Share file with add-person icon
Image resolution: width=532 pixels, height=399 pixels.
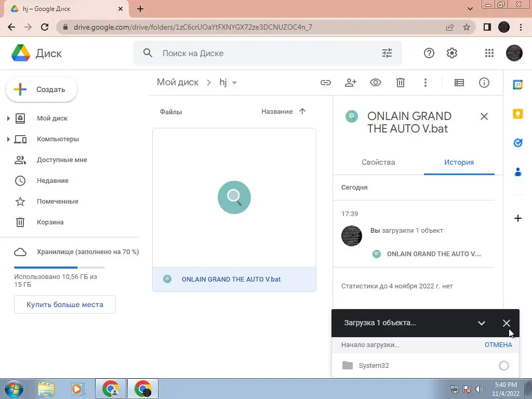(351, 83)
